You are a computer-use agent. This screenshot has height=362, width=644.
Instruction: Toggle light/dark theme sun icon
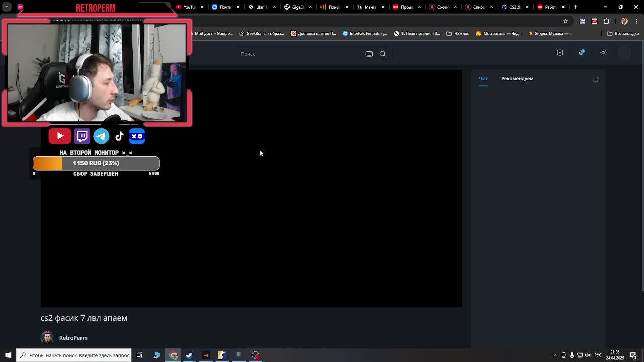[x=603, y=53]
